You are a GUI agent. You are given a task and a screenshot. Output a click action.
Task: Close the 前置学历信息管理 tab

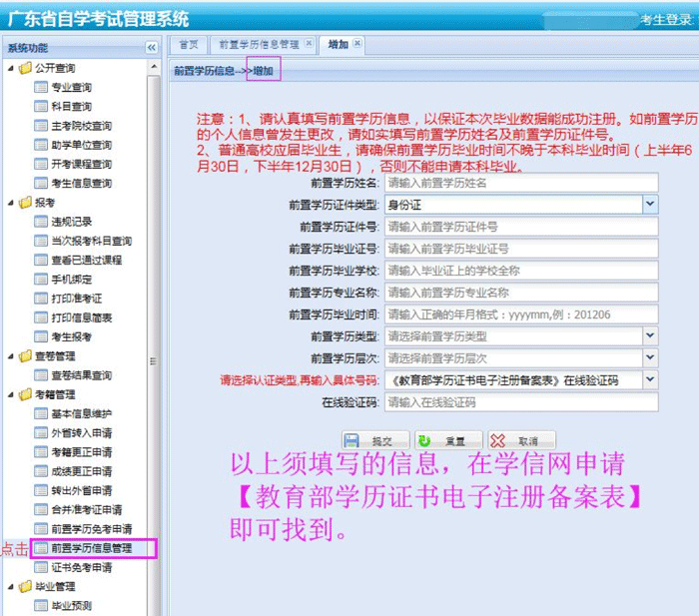point(309,44)
